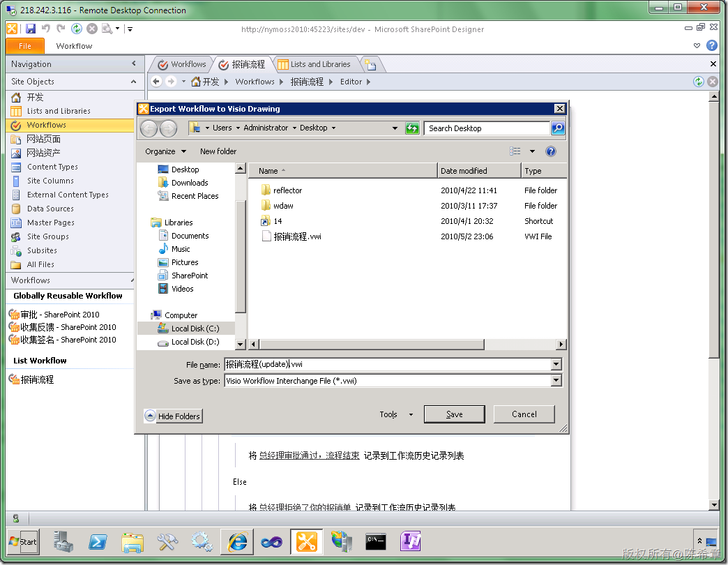This screenshot has width=728, height=565.
Task: Open the view options dropdown arrow
Action: (532, 151)
